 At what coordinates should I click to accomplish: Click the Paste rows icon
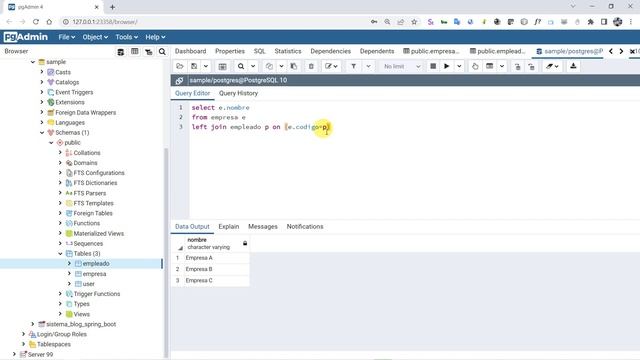point(293,66)
